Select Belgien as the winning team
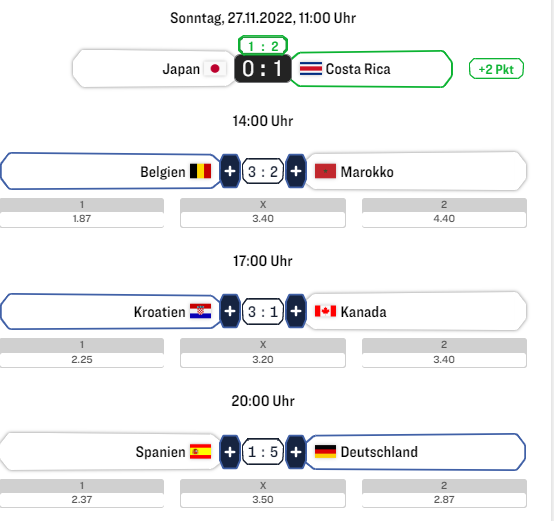 pyautogui.click(x=110, y=171)
